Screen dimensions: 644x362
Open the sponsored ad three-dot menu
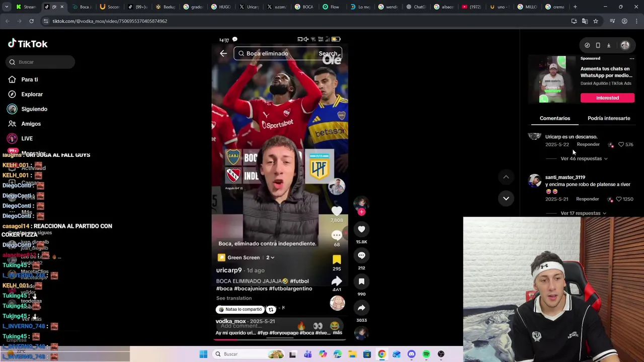pyautogui.click(x=632, y=58)
